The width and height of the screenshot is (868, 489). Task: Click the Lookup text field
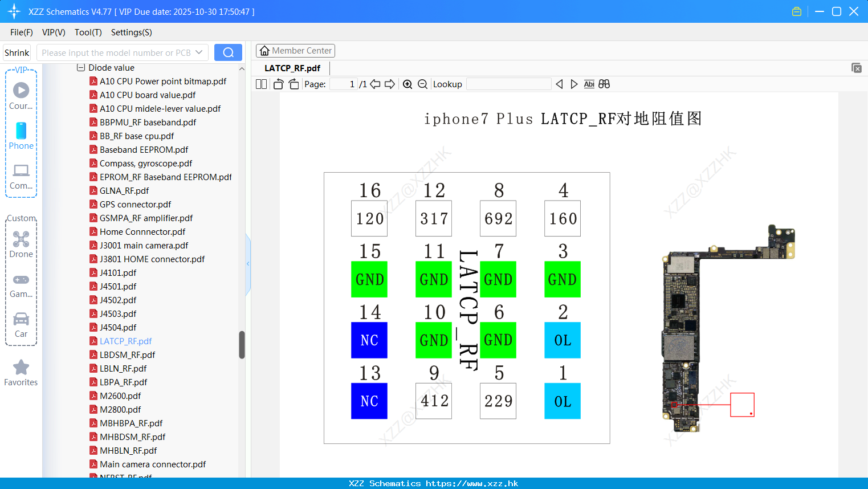[x=508, y=84]
